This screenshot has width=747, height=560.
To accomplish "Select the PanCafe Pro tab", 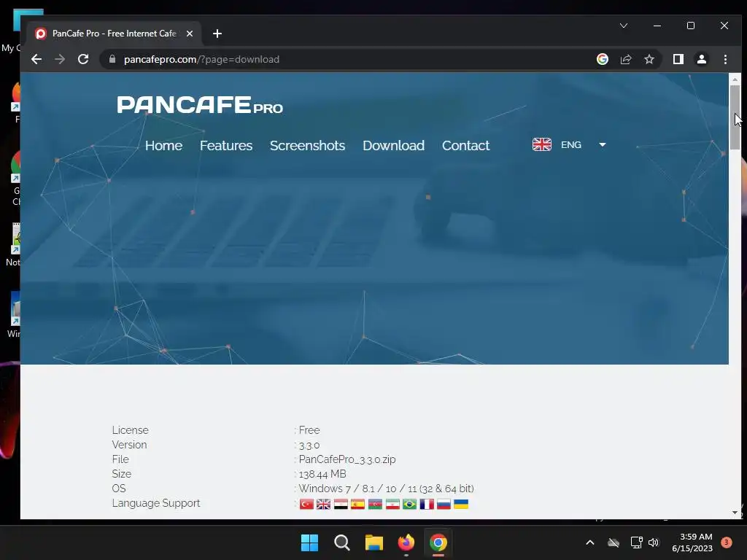I will [x=115, y=34].
